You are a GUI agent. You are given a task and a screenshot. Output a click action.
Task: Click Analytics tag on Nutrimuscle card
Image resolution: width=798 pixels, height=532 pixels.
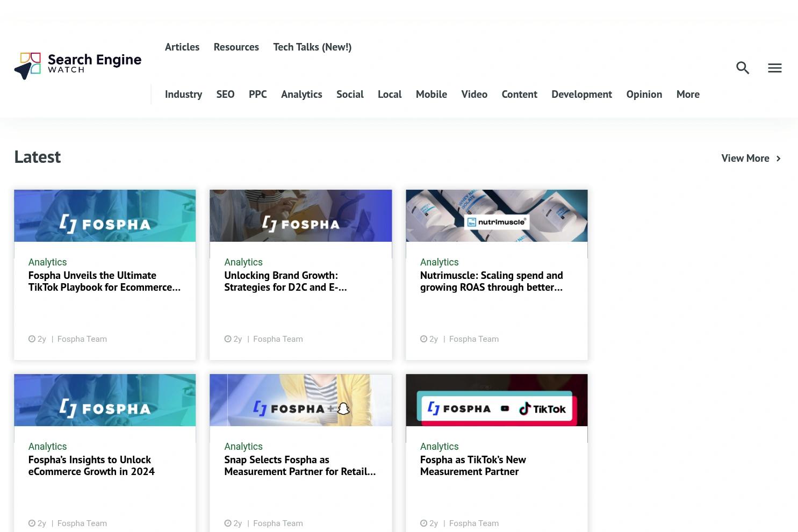(x=440, y=262)
